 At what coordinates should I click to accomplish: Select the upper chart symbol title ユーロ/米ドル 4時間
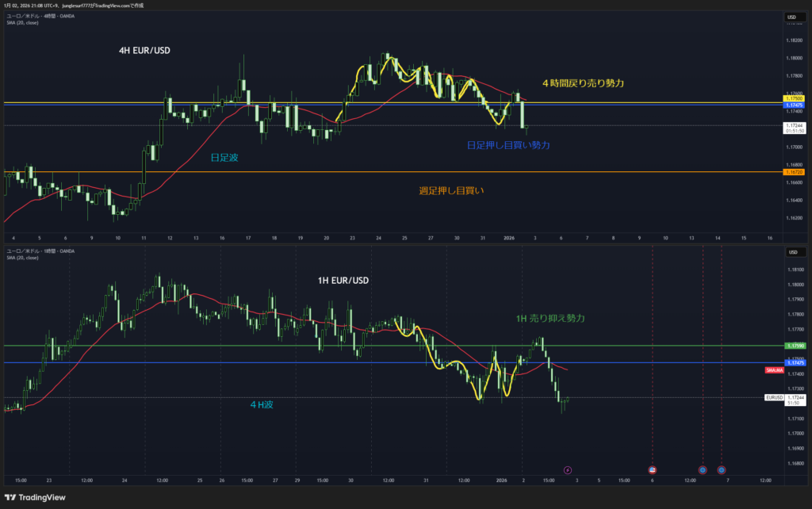coord(40,16)
